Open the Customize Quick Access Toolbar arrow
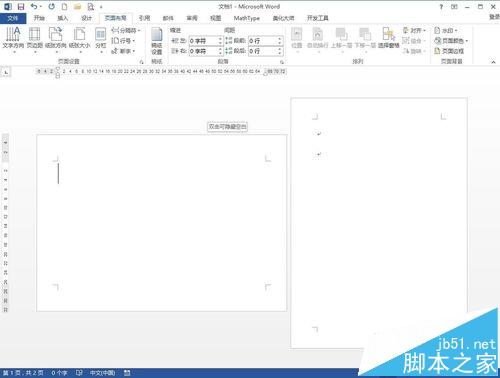The image size is (500, 378). coord(101,7)
